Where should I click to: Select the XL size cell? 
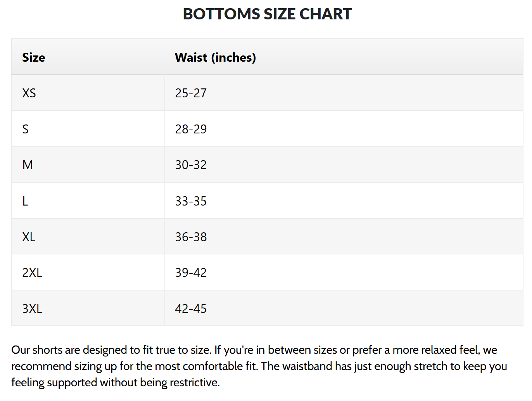click(x=29, y=237)
